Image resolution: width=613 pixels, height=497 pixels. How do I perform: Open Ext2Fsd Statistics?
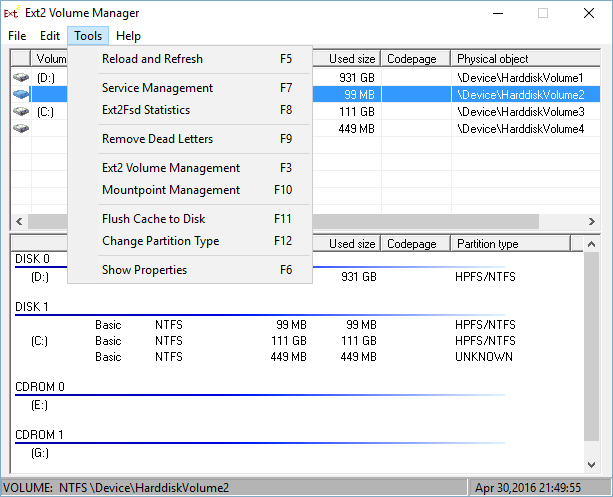tap(190, 110)
